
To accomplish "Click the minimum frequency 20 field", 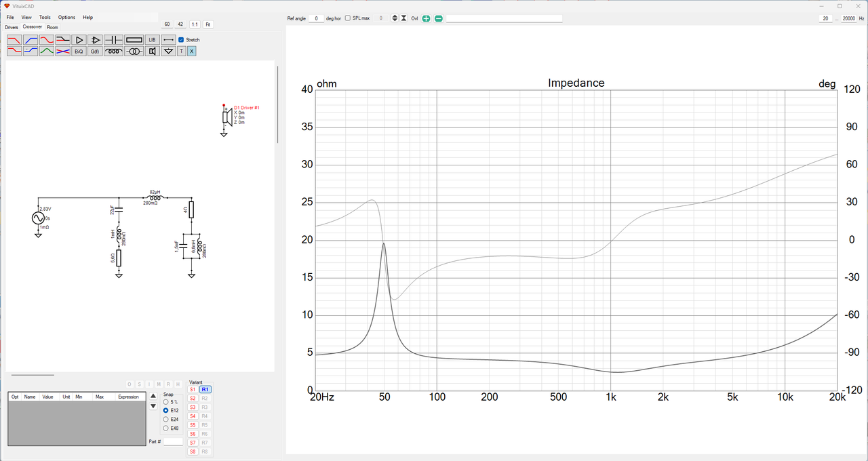I will coord(825,18).
